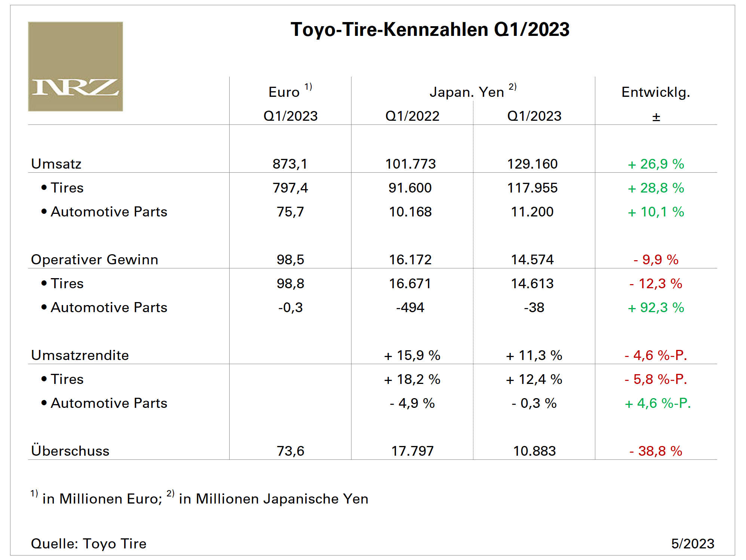This screenshot has height=560, width=746.
Task: Click the Quelle: Toyo Tire source text
Action: pyautogui.click(x=89, y=544)
